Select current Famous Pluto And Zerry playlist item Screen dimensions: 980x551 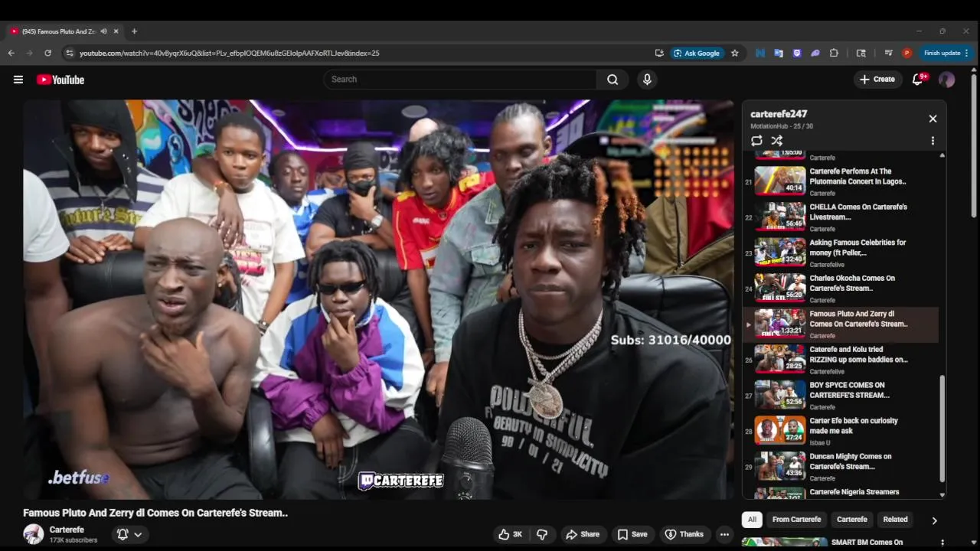[x=840, y=324]
